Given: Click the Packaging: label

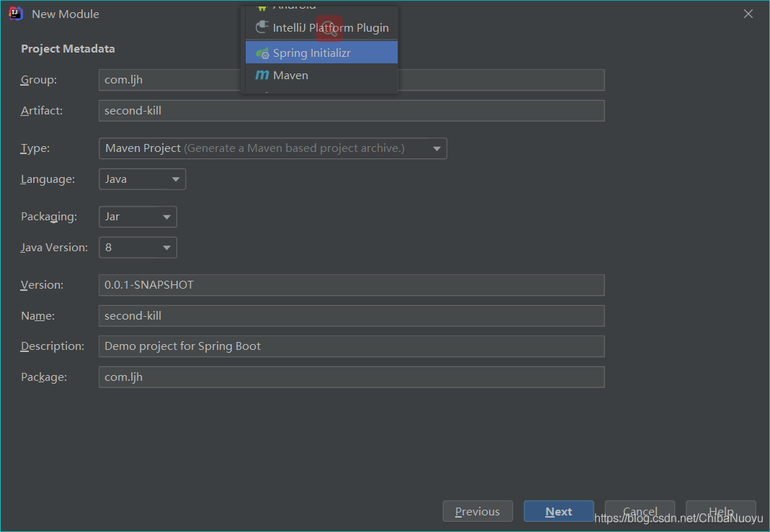Looking at the screenshot, I should point(48,217).
